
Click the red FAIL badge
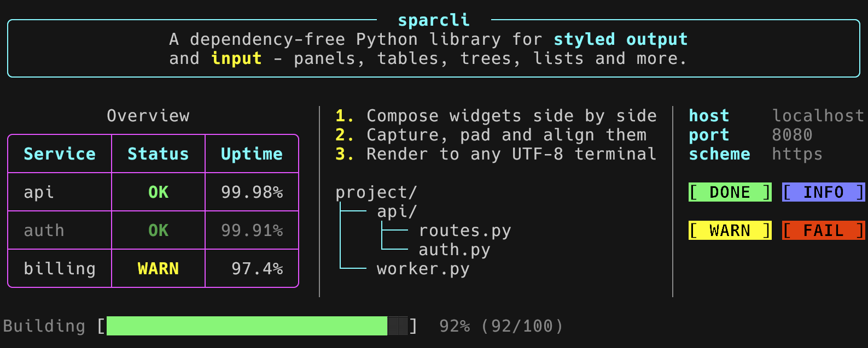[824, 231]
